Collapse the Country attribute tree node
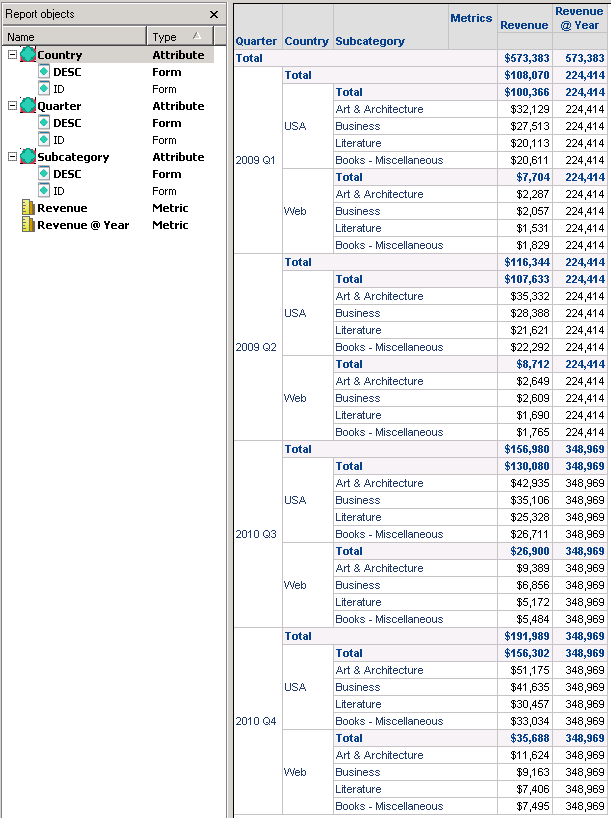 12,55
